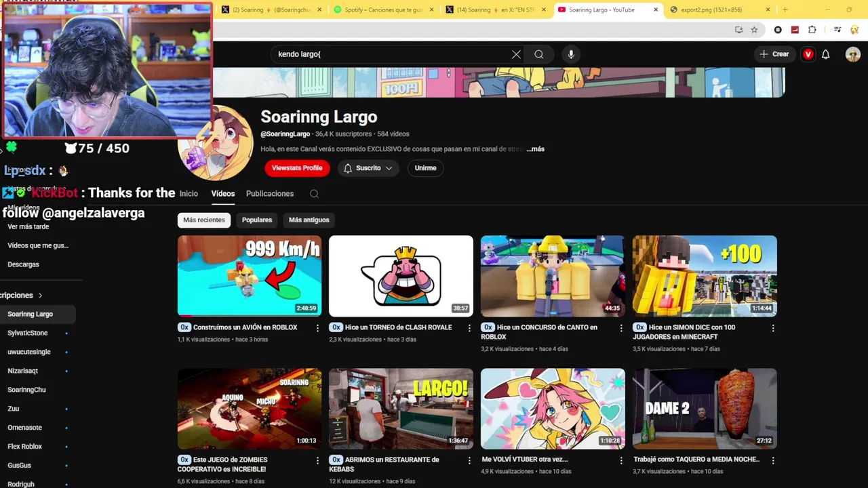Open options menu for TORNEO de CLASH ROYALE video
The width and height of the screenshot is (868, 488).
click(x=469, y=328)
